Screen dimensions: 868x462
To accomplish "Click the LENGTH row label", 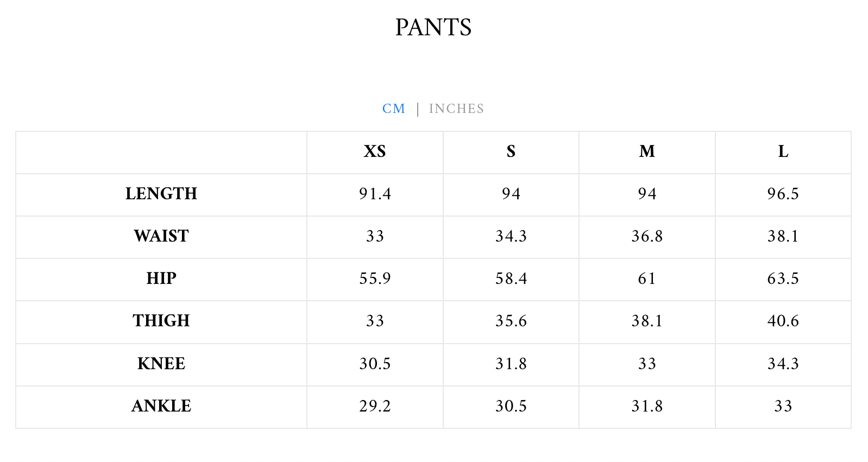I will point(161,194).
